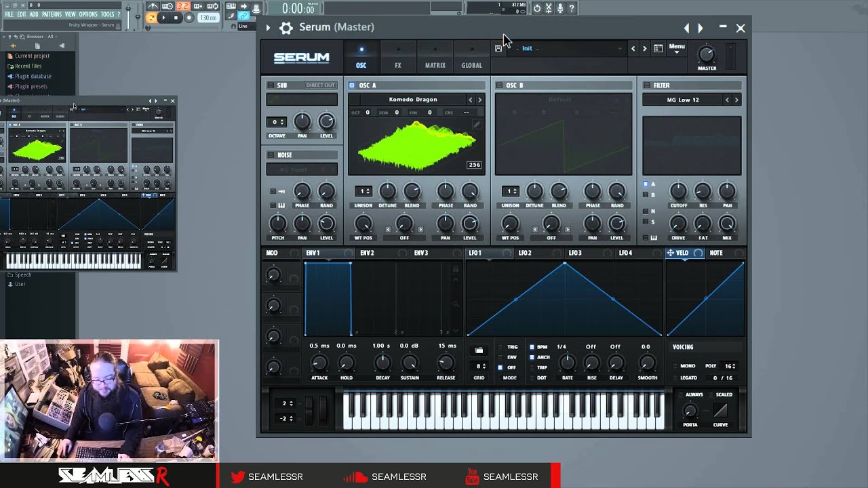Click the envelope zoom magnifier icon
868x488 pixels.
(x=456, y=306)
